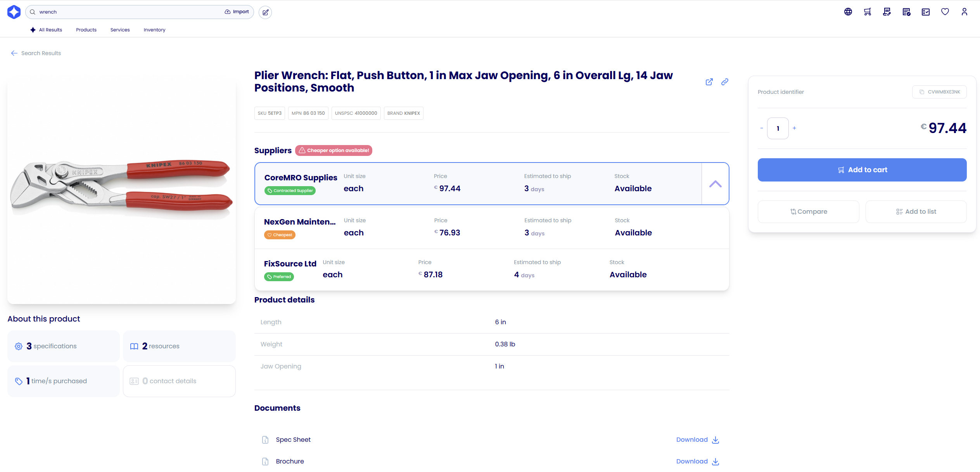Open product in external window icon
The image size is (980, 472).
709,82
